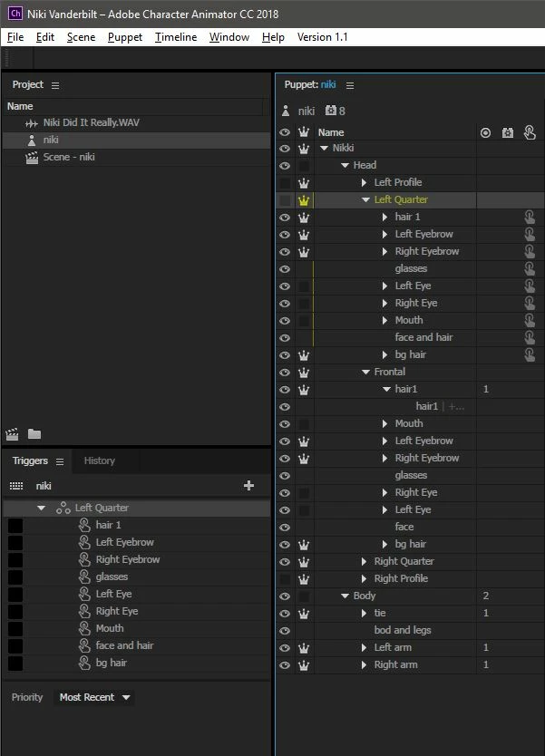The width and height of the screenshot is (545, 756).
Task: Hide the Frontal group eye icon
Action: [285, 373]
